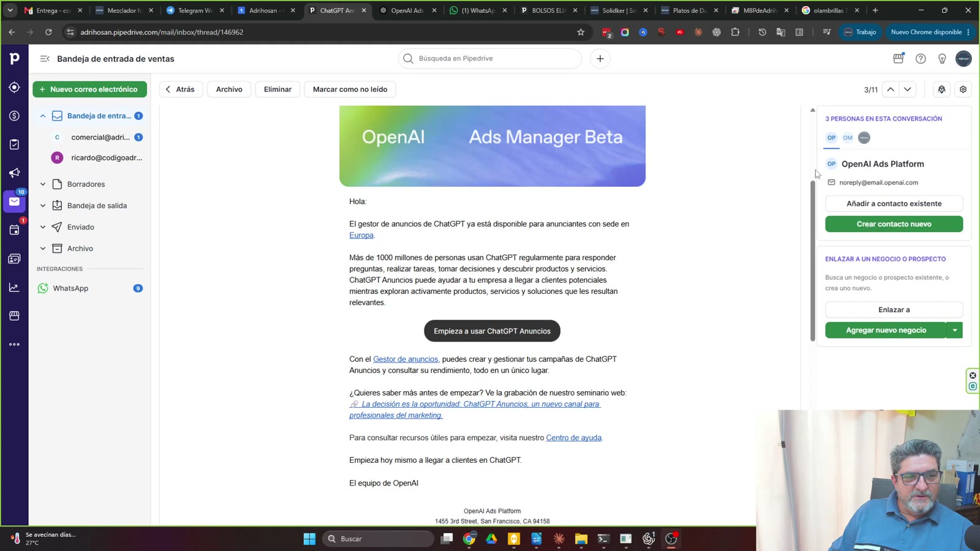This screenshot has width=980, height=551.
Task: Open Contacts card icon in sidebar
Action: tap(14, 258)
